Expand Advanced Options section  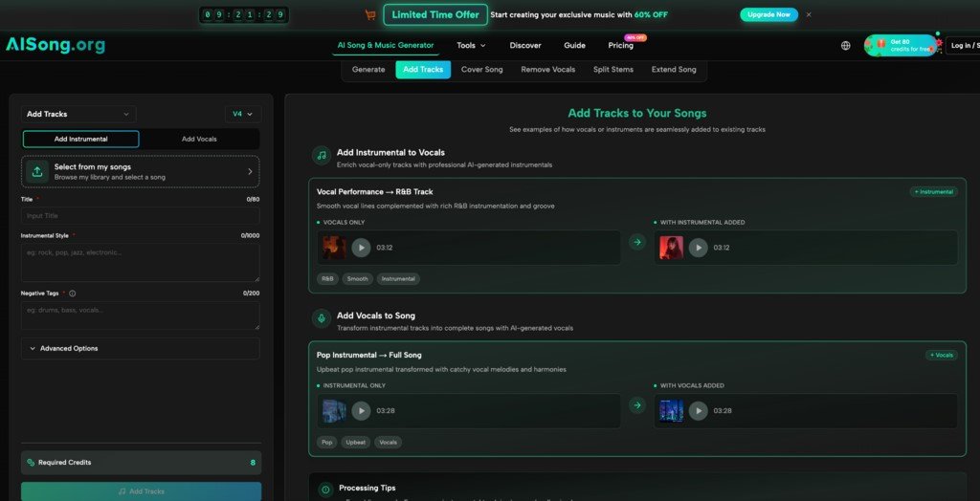pyautogui.click(x=140, y=349)
